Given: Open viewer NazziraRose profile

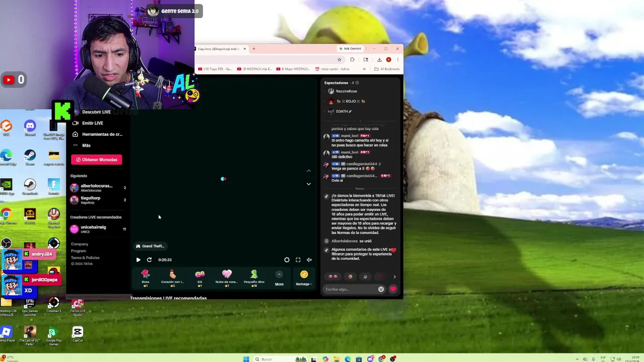Looking at the screenshot, I should click(x=342, y=92).
